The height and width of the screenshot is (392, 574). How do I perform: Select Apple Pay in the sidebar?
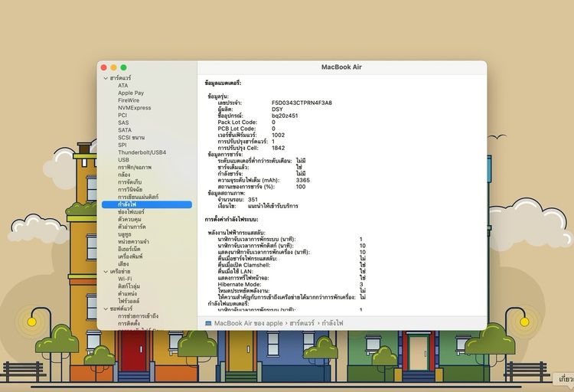click(x=131, y=93)
